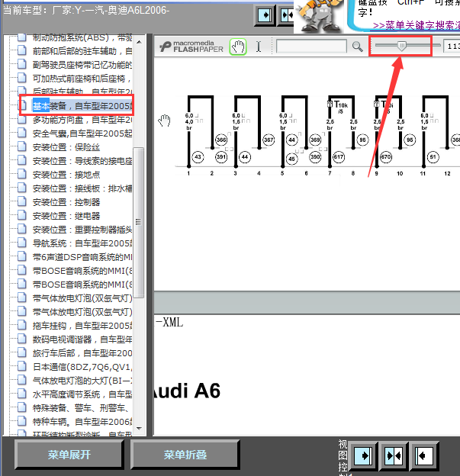Click the FlashPaper search text field
The height and width of the screenshot is (476, 460).
click(x=311, y=47)
